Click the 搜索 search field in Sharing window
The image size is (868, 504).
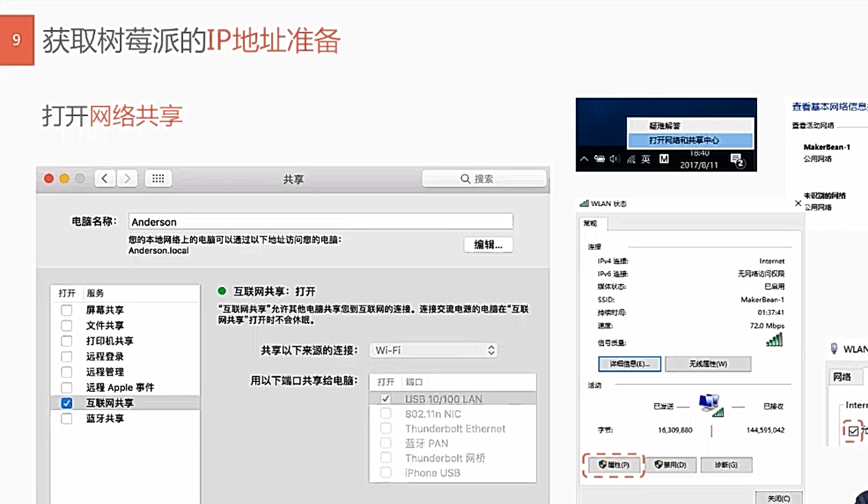coord(484,178)
